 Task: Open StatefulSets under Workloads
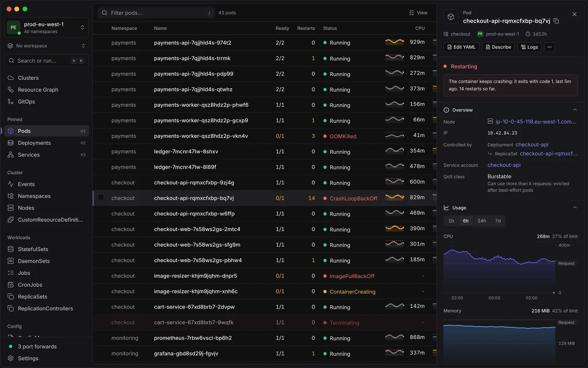pos(46,249)
